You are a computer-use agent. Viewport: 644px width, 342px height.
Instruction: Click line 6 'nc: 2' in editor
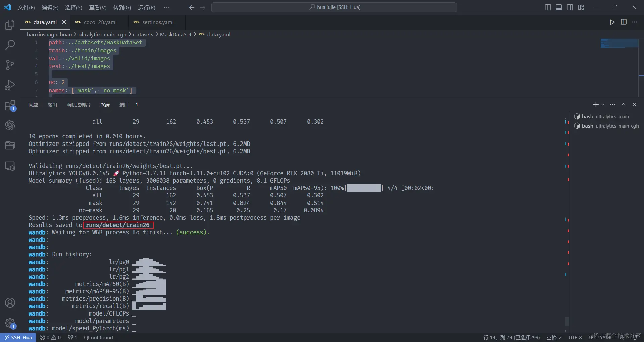pos(57,82)
